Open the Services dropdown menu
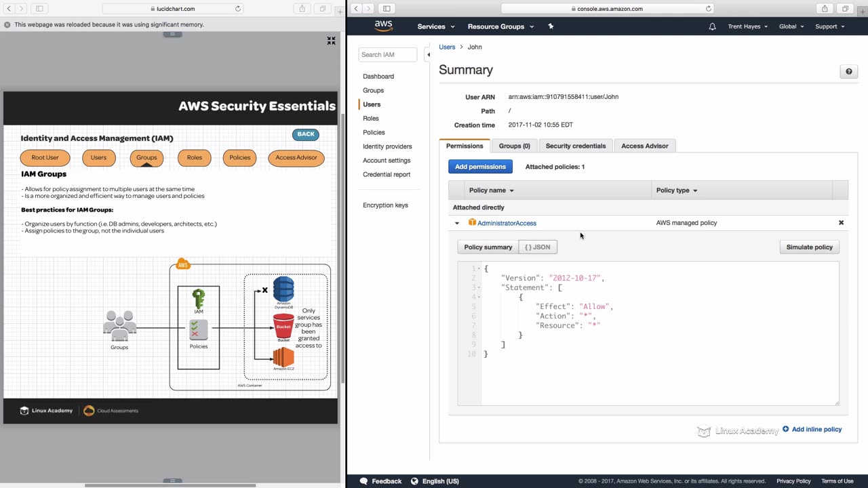The image size is (868, 488). [x=436, y=26]
